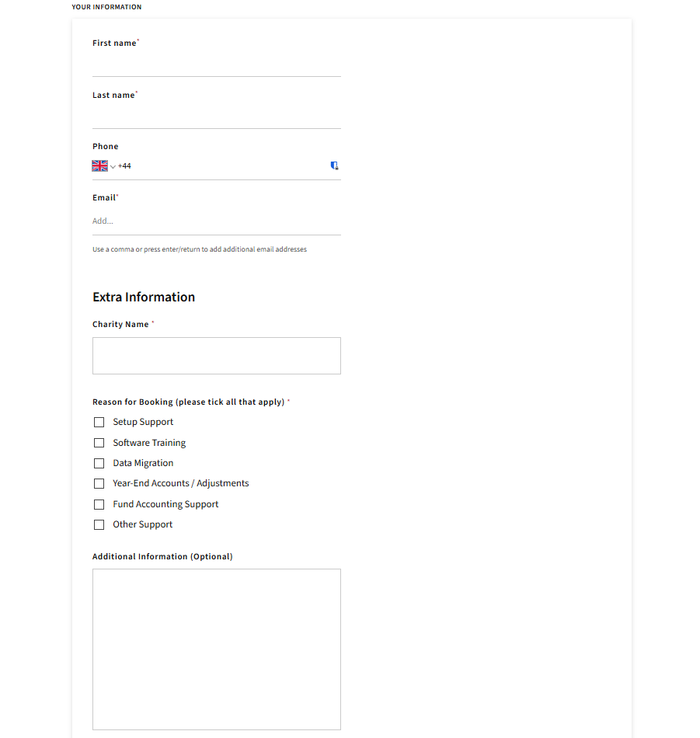The height and width of the screenshot is (738, 700).
Task: Select the Extra Information heading
Action: (143, 297)
